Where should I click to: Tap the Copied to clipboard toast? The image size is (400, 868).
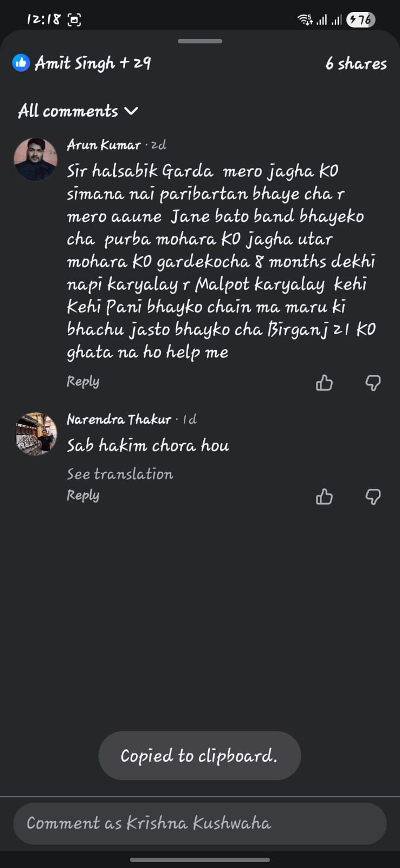pos(199,756)
